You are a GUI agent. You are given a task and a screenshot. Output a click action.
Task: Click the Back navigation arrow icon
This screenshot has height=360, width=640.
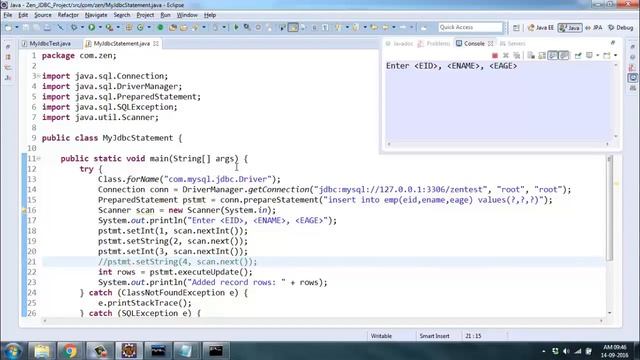coord(385,27)
